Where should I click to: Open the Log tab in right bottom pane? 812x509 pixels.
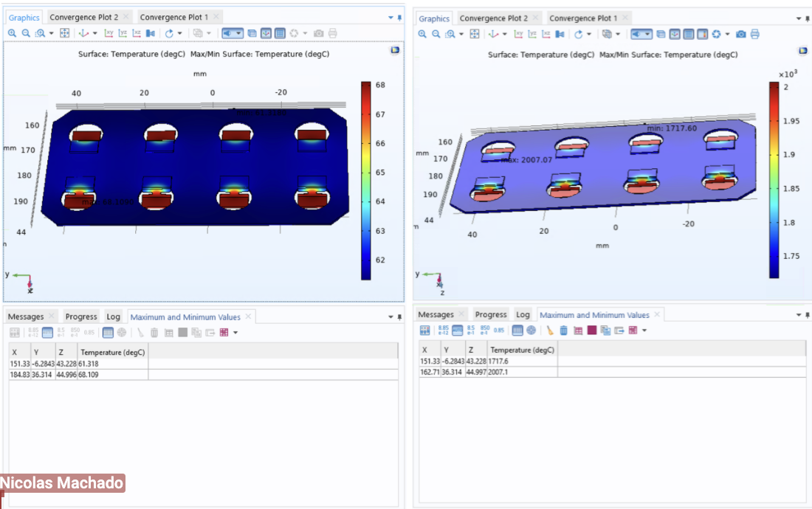point(523,314)
